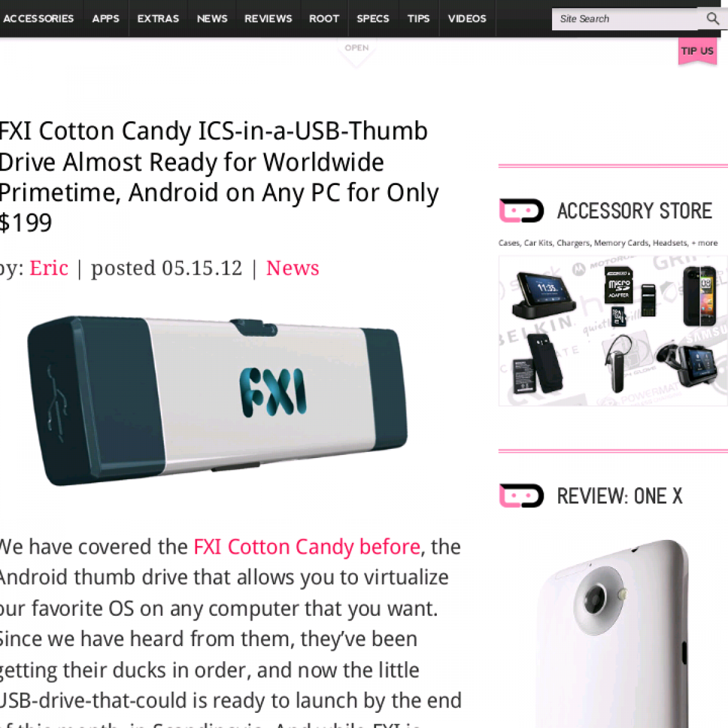View the white One X phone image
728x728 pixels.
(613, 634)
